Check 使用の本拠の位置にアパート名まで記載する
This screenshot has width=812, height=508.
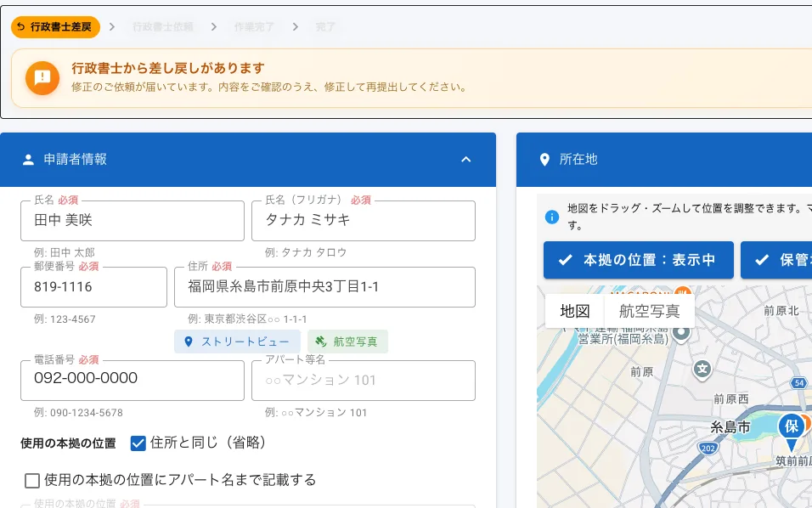tap(32, 481)
